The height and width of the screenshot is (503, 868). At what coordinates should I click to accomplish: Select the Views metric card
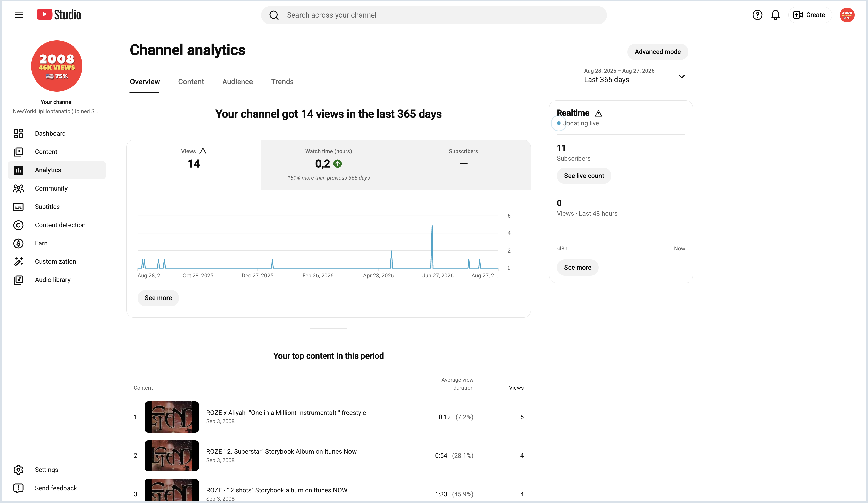pos(194,165)
